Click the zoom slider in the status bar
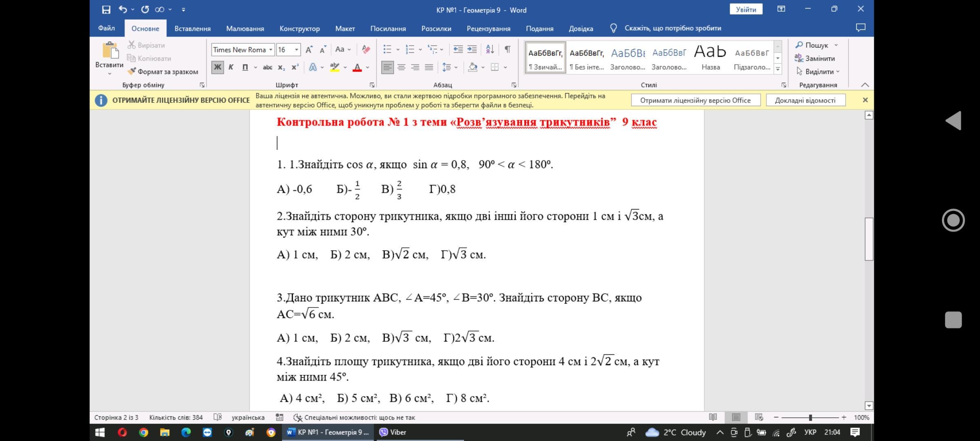Screen dimensions: 980x441 click(x=810, y=417)
